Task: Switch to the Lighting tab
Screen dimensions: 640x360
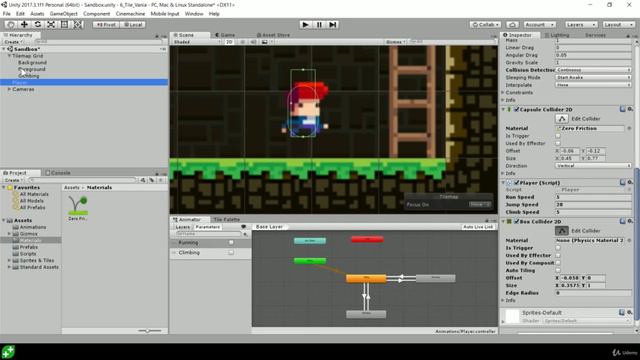Action: pos(557,35)
